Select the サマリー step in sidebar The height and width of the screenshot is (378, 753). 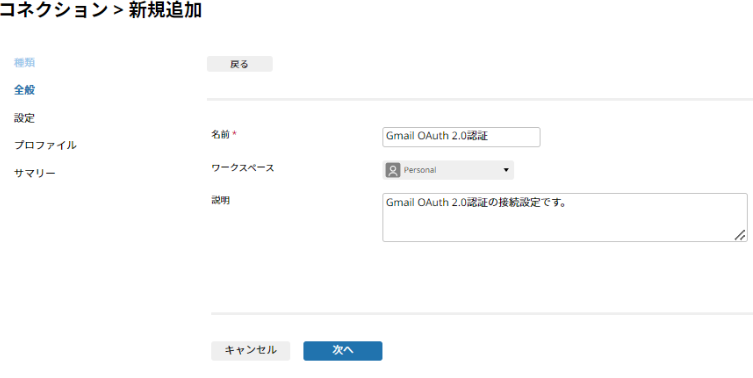35,173
